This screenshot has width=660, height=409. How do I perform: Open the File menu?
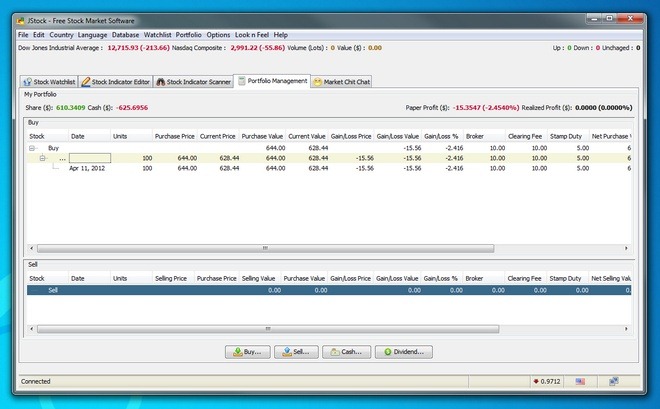point(23,35)
